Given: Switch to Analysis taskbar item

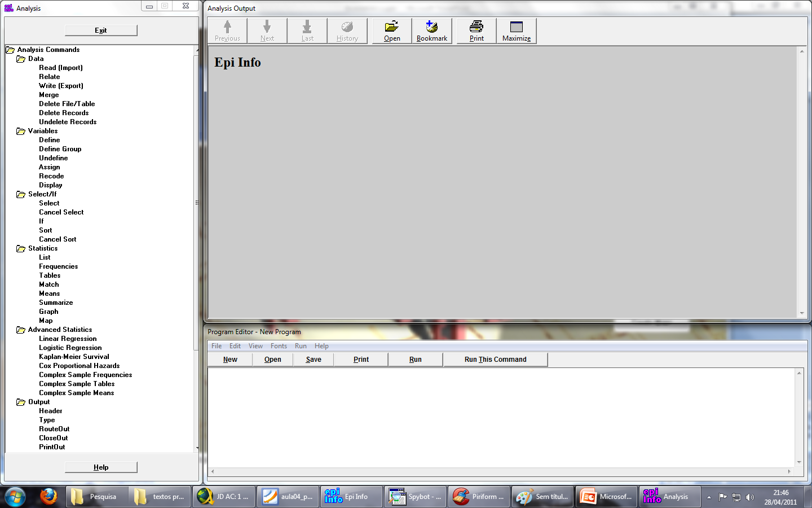Looking at the screenshot, I should (670, 497).
